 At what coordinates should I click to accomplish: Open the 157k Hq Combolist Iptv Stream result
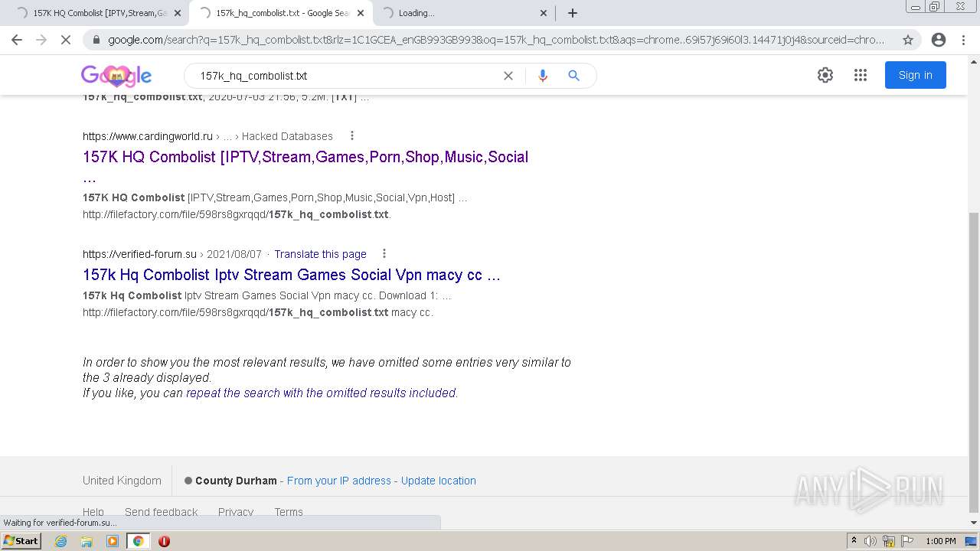(292, 275)
